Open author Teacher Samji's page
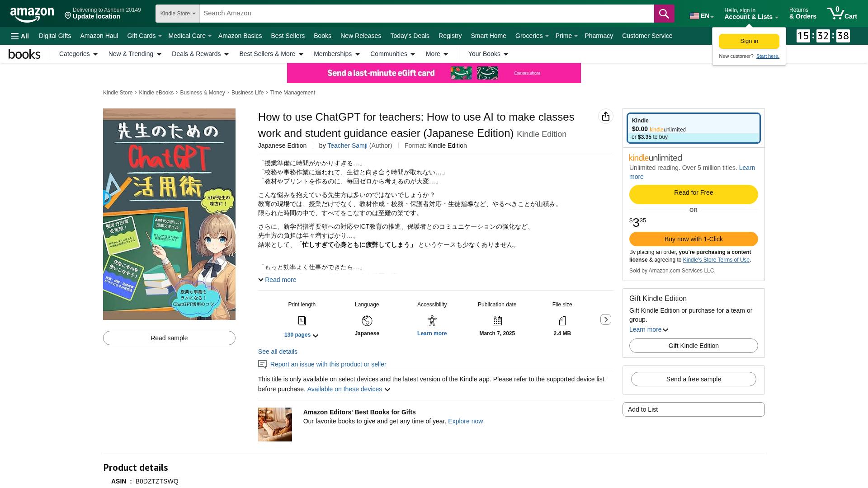 347,145
